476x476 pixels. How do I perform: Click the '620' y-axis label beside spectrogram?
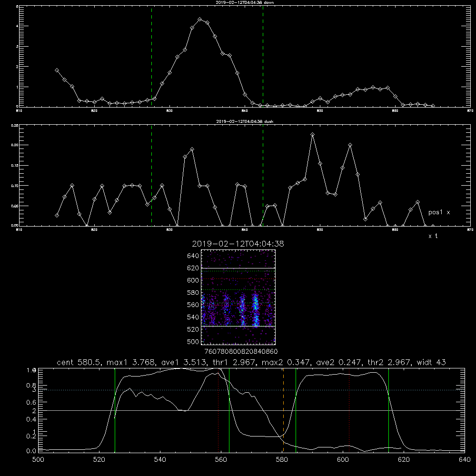[193, 268]
